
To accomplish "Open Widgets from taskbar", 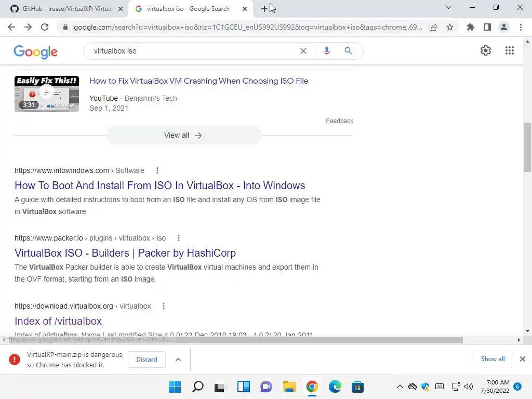I will click(243, 387).
